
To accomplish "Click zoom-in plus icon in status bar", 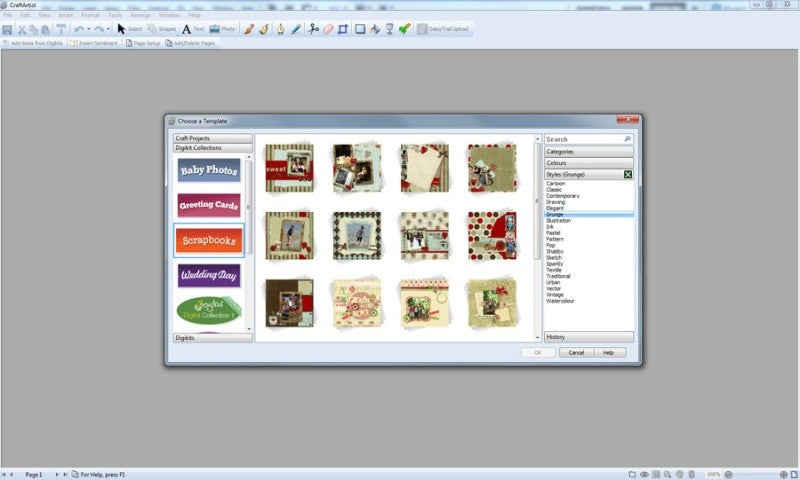I will click(784, 474).
